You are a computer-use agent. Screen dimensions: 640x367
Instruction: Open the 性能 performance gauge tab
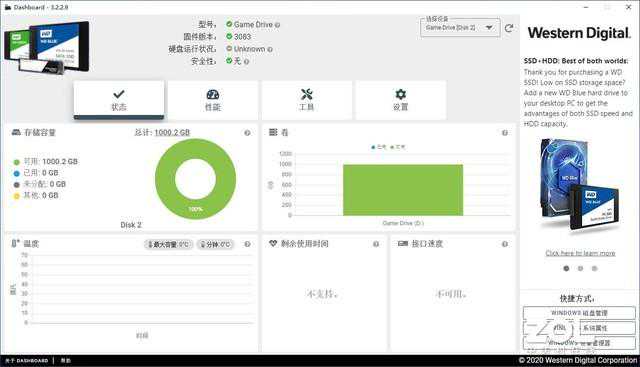tap(213, 100)
